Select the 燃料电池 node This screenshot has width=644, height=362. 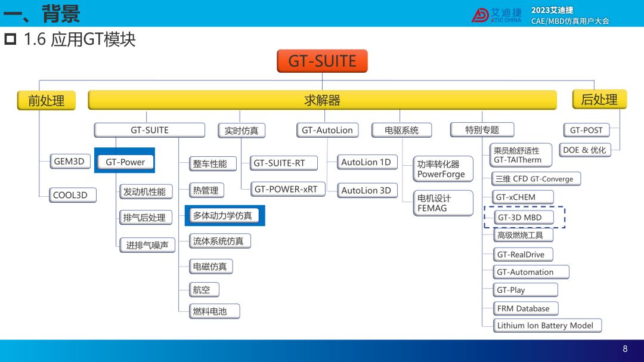[x=214, y=311]
